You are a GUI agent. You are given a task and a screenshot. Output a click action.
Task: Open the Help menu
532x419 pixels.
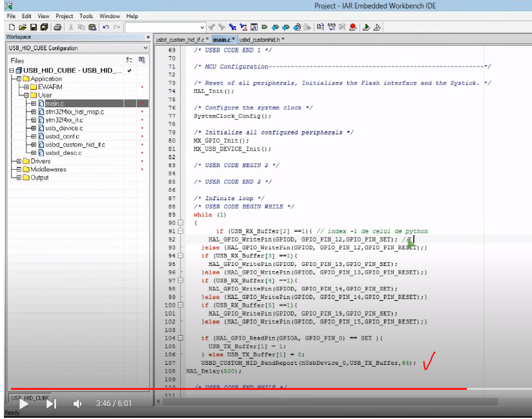click(x=132, y=16)
